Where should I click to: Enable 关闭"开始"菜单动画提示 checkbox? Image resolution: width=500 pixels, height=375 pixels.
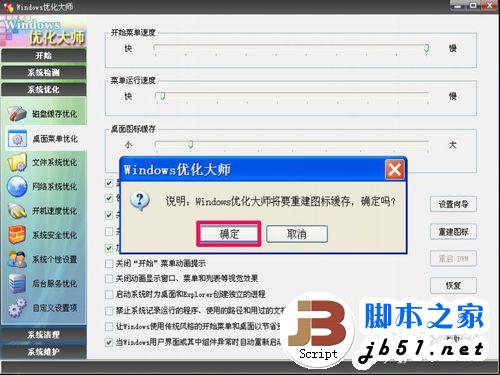tap(109, 264)
